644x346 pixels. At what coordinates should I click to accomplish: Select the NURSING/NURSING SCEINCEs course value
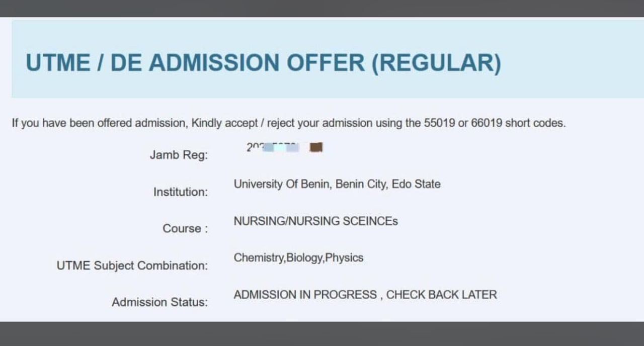315,221
